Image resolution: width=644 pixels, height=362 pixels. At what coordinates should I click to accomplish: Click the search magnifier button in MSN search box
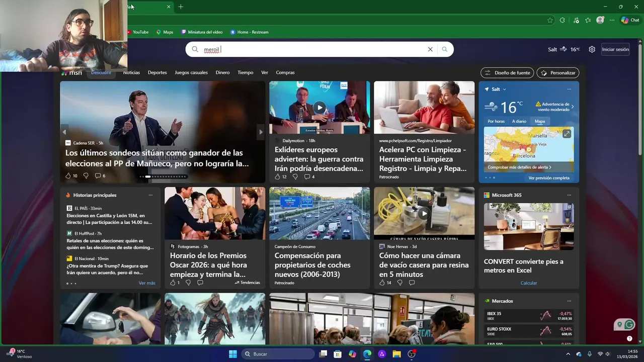coord(444,49)
